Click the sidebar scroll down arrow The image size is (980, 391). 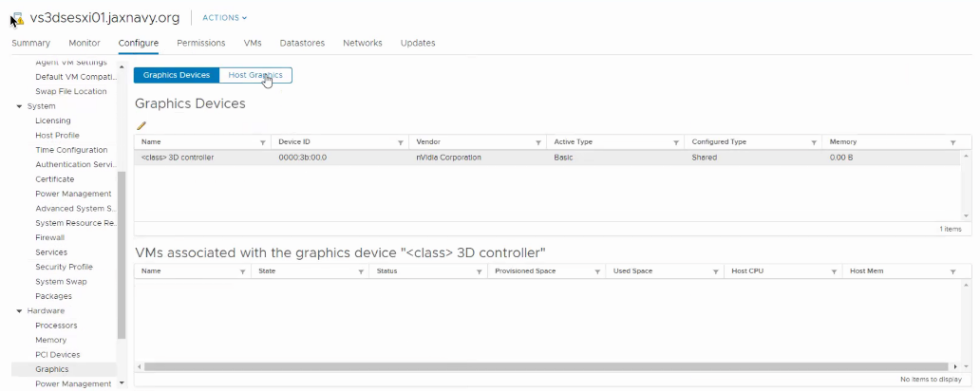pyautogui.click(x=122, y=382)
